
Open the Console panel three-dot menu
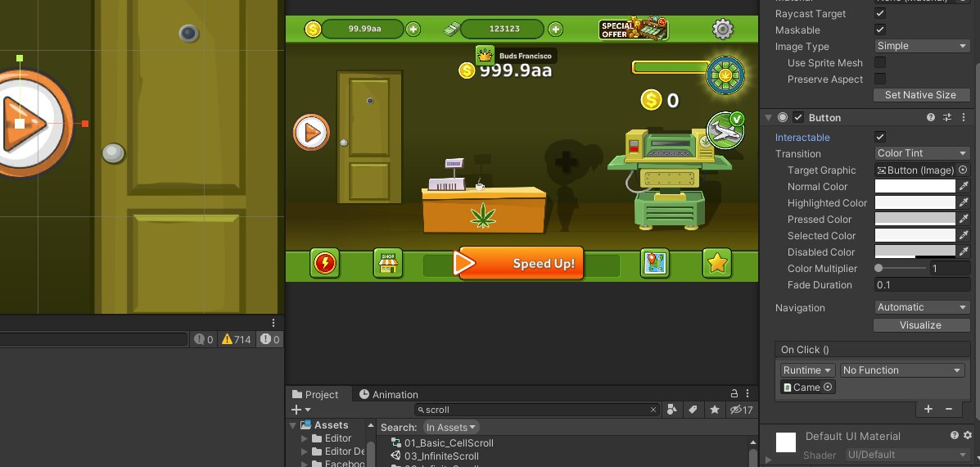pyautogui.click(x=273, y=323)
